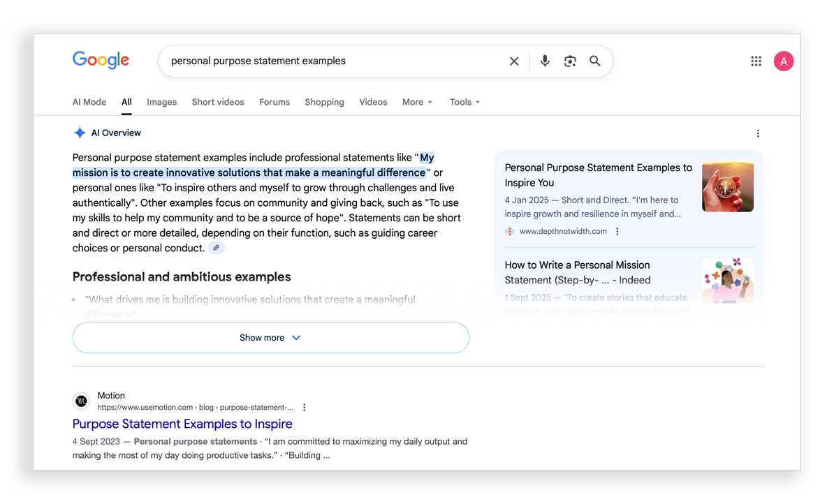Click the www.depthnotwidth.com source link
834x504 pixels.
[x=563, y=231]
